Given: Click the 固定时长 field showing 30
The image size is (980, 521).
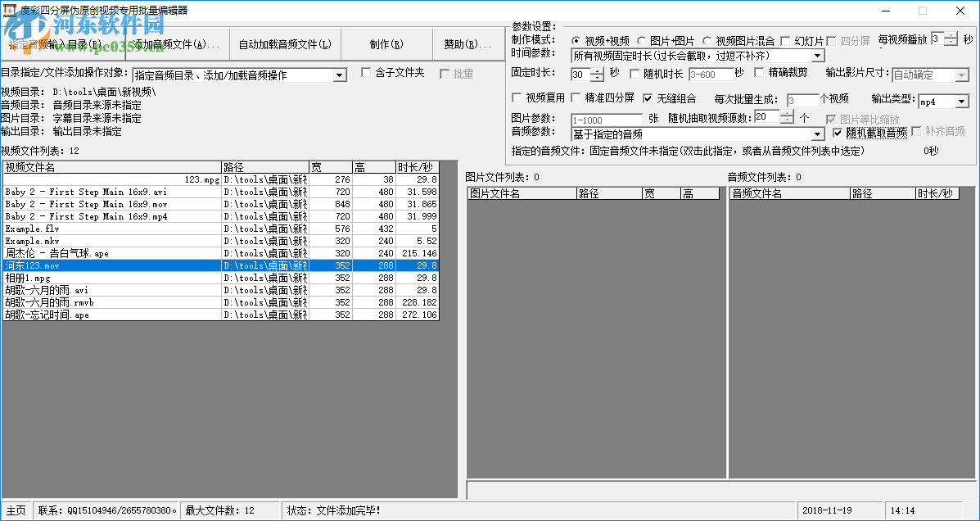Looking at the screenshot, I should (x=580, y=75).
